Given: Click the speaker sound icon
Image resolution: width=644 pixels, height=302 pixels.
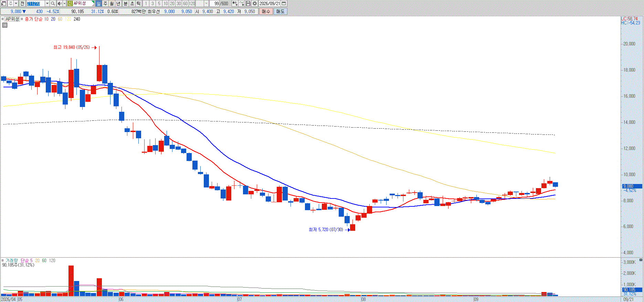Looking at the screenshot, I should point(60,3).
